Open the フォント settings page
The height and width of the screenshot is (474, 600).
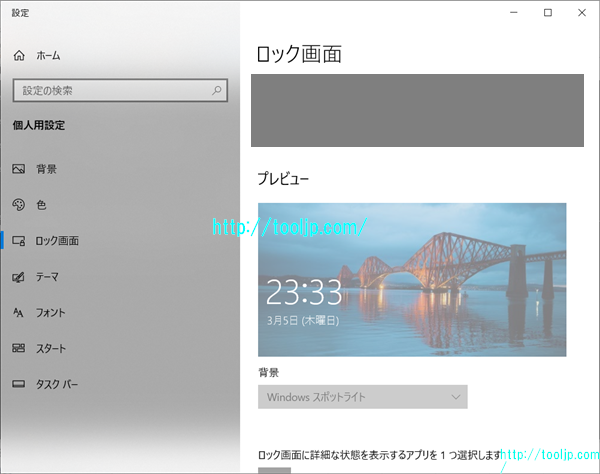51,313
